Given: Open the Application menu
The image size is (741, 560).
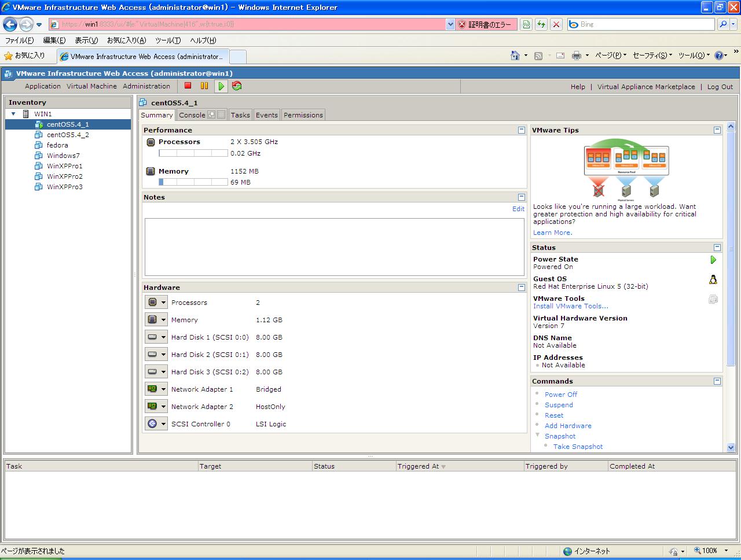Looking at the screenshot, I should click(x=43, y=86).
